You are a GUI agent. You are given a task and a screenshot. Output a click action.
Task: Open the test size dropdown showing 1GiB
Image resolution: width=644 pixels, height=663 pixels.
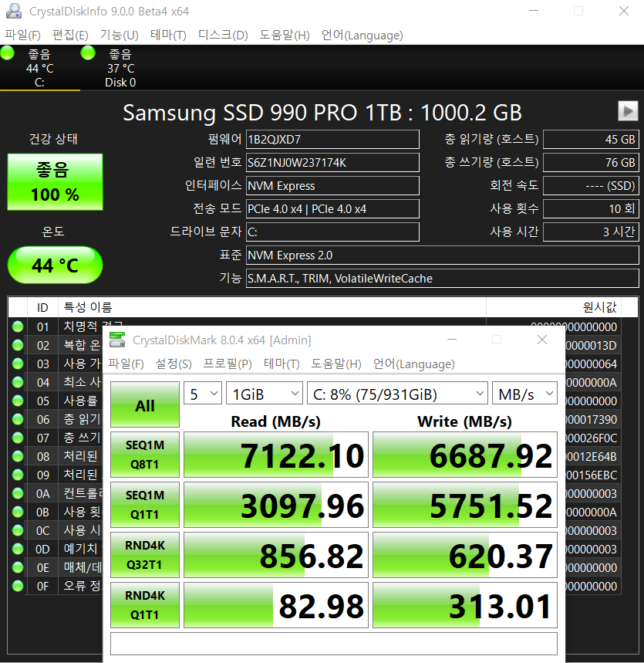click(x=265, y=394)
